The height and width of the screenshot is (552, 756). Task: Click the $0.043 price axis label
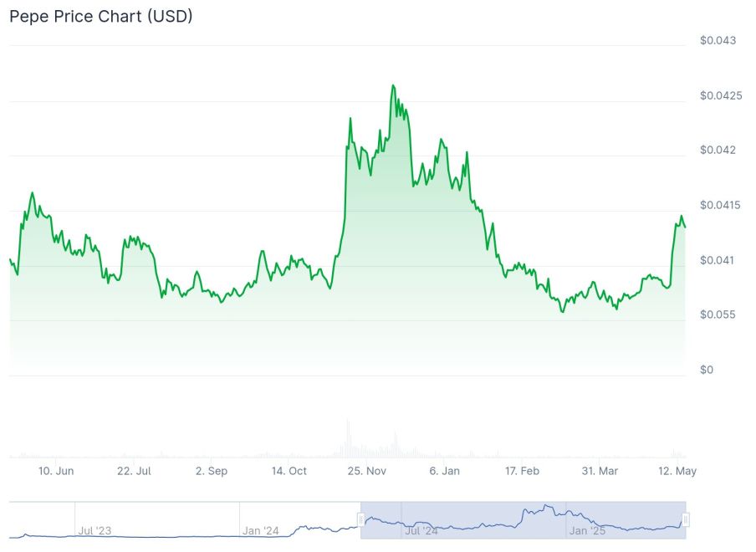(x=718, y=40)
